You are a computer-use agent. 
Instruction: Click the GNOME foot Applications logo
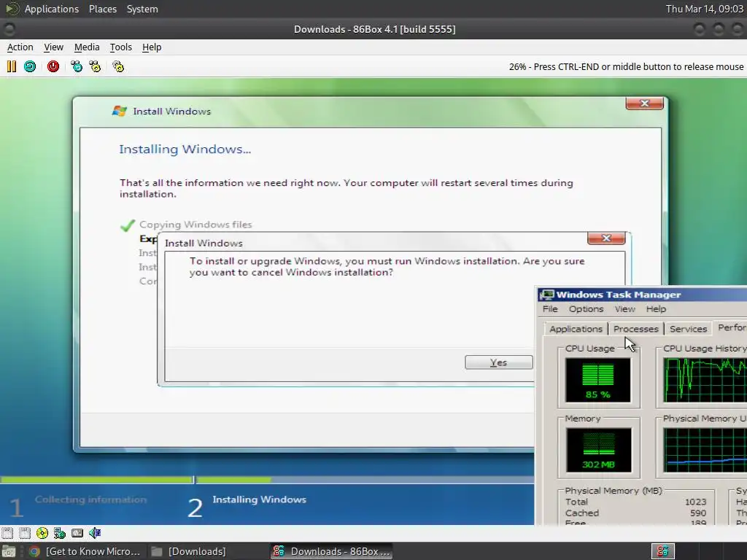click(12, 9)
